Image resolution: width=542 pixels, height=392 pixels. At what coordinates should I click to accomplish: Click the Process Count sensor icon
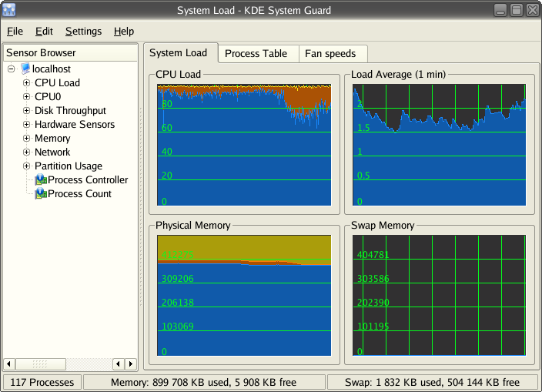pyautogui.click(x=41, y=194)
